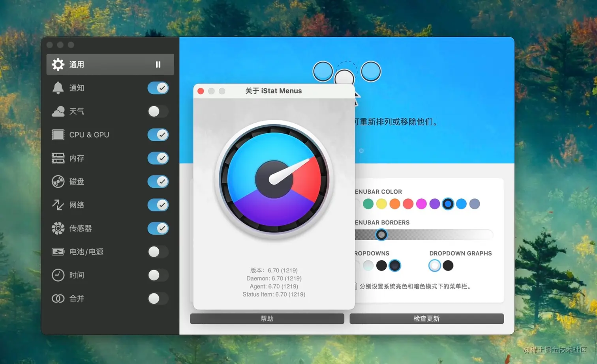Viewport: 597px width, 364px height.
Task: Select the black Dropdowns swatch
Action: pos(381,266)
